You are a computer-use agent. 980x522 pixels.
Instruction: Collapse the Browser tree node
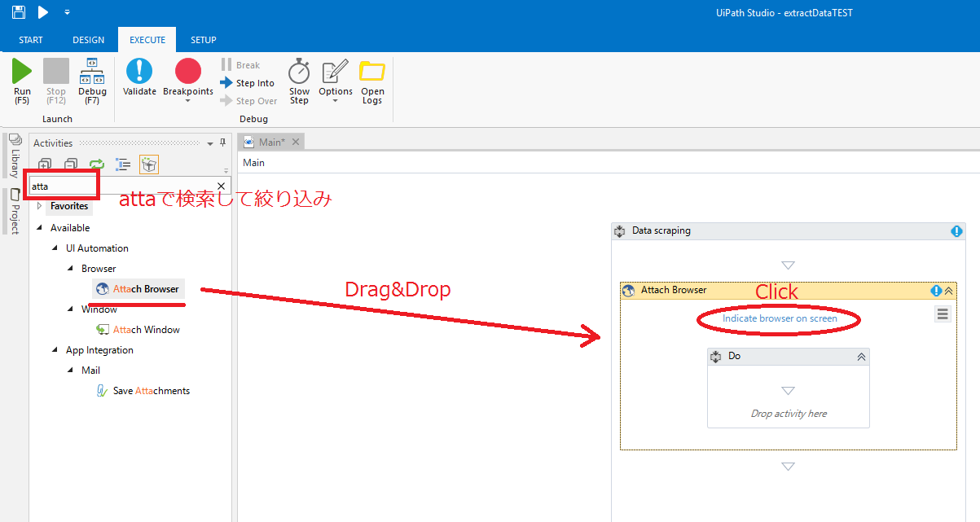(70, 269)
